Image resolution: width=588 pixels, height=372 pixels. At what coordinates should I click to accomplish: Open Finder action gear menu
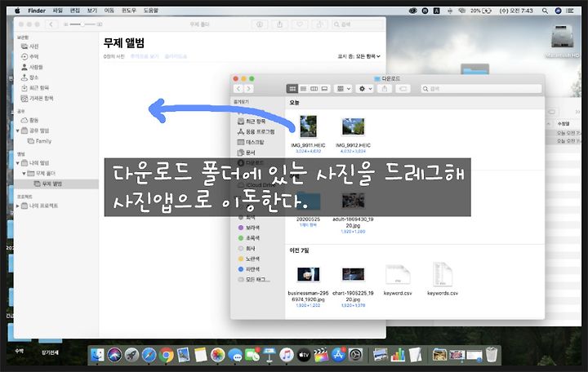[x=365, y=89]
